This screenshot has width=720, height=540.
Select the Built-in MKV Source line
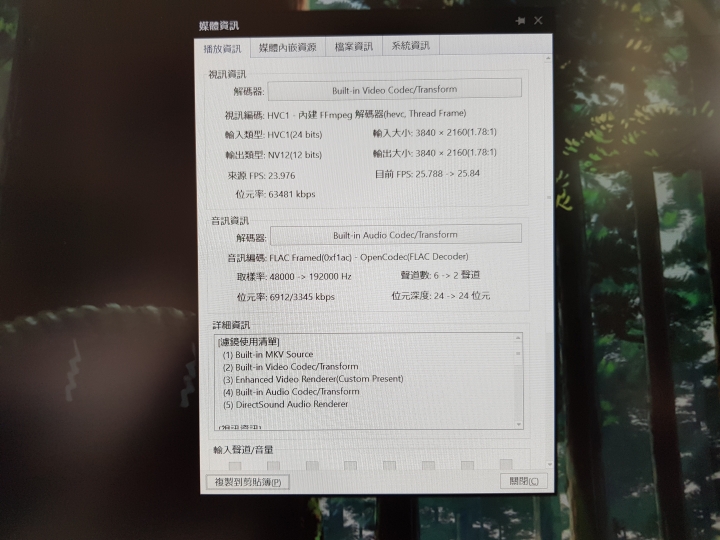(x=268, y=354)
